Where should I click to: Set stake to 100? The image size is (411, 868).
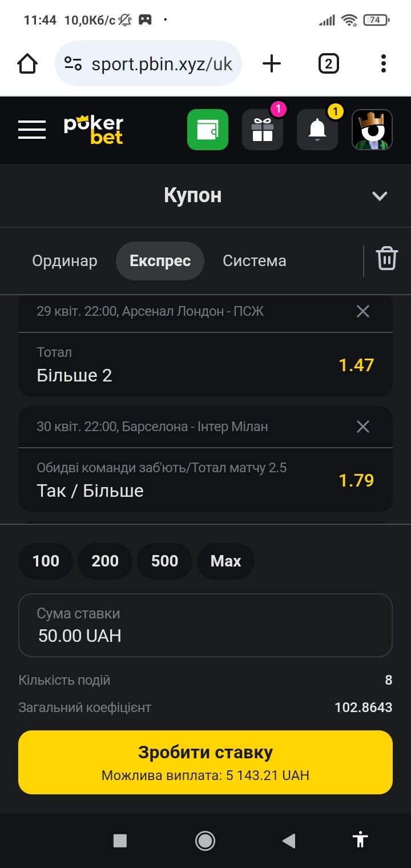pos(46,561)
